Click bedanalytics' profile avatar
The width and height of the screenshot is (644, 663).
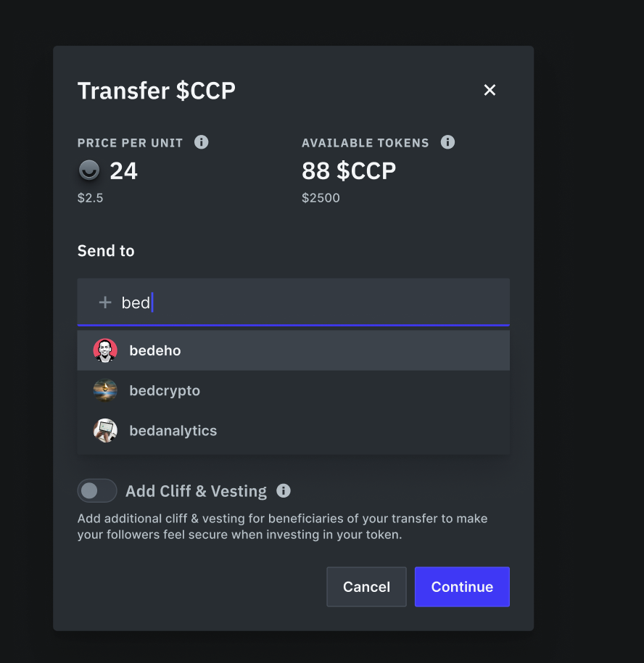pos(105,430)
